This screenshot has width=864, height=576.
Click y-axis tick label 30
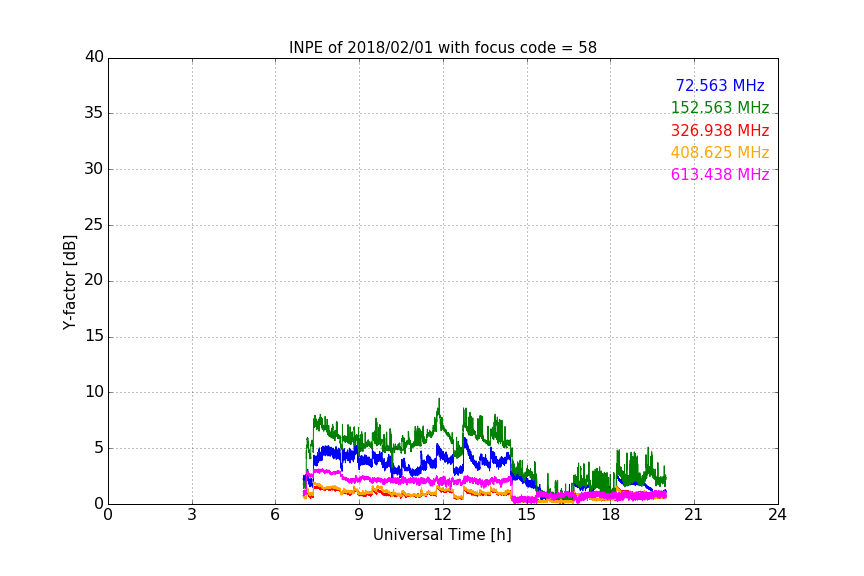(94, 169)
